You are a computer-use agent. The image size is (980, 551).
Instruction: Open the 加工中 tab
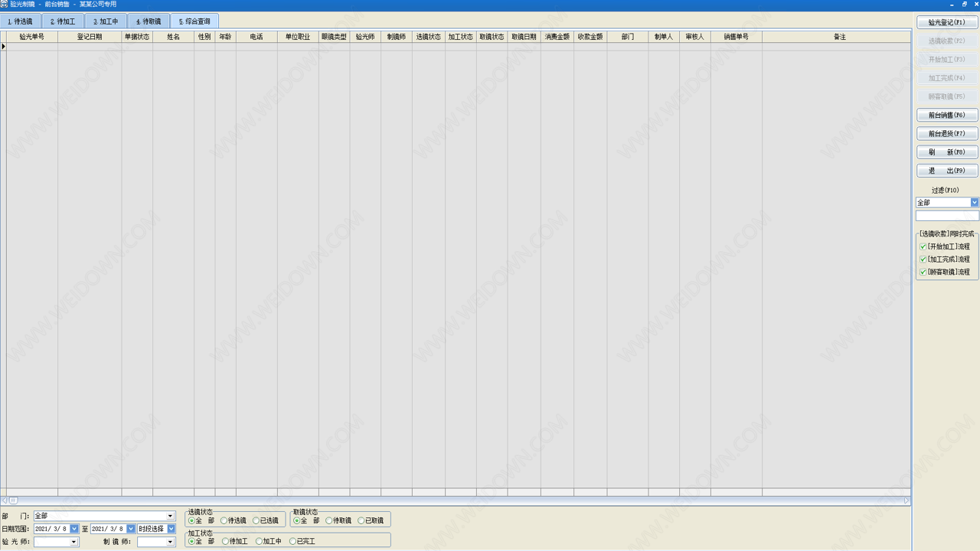coord(106,21)
